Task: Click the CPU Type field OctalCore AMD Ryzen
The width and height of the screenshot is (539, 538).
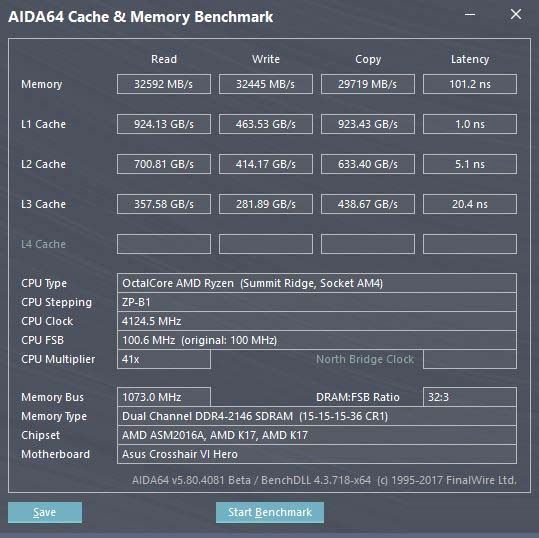Action: pyautogui.click(x=317, y=283)
